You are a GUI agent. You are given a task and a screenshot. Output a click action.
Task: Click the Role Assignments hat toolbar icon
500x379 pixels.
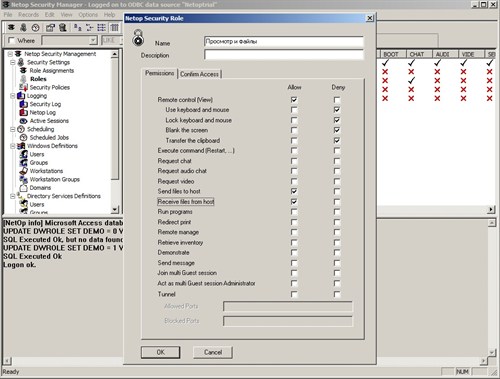coord(11,27)
